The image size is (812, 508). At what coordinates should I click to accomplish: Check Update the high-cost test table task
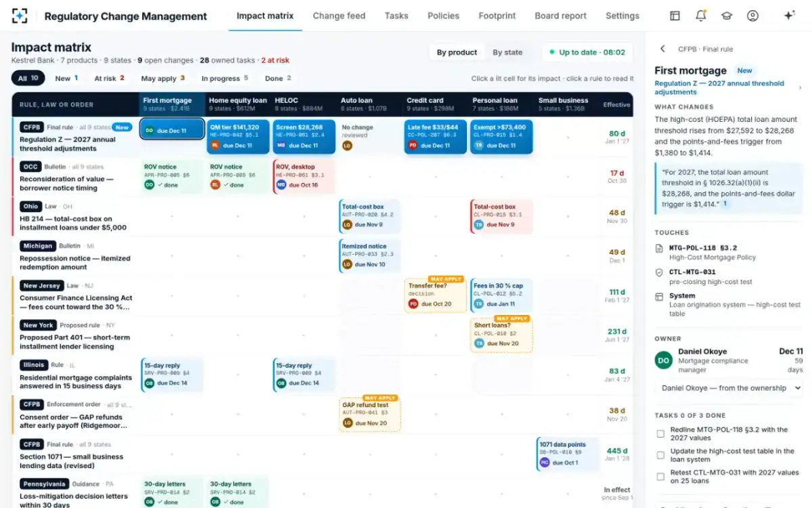pos(660,455)
